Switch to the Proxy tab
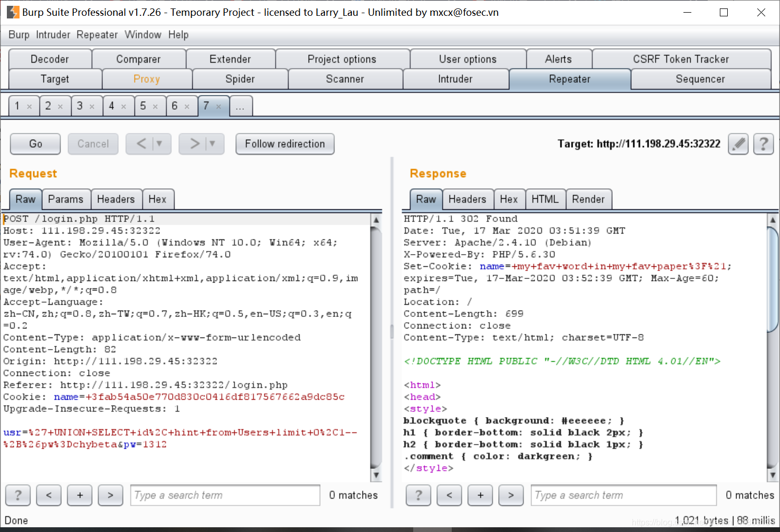The width and height of the screenshot is (780, 532). [x=147, y=79]
